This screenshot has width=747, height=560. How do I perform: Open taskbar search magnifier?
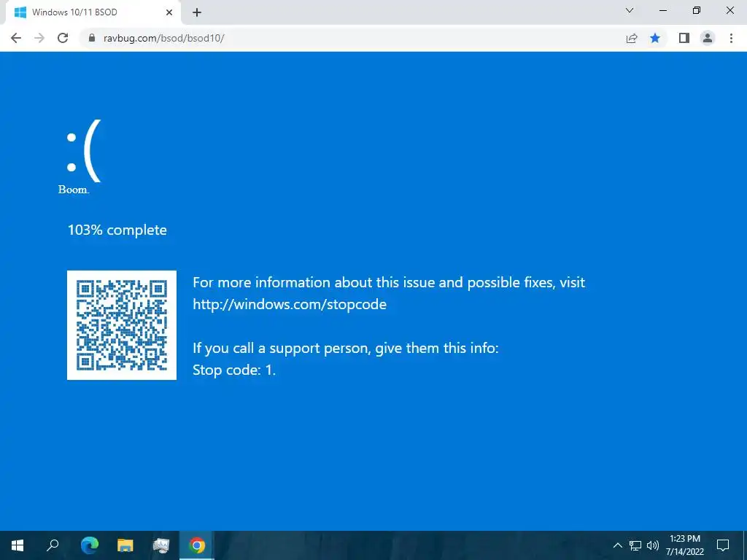[53, 545]
